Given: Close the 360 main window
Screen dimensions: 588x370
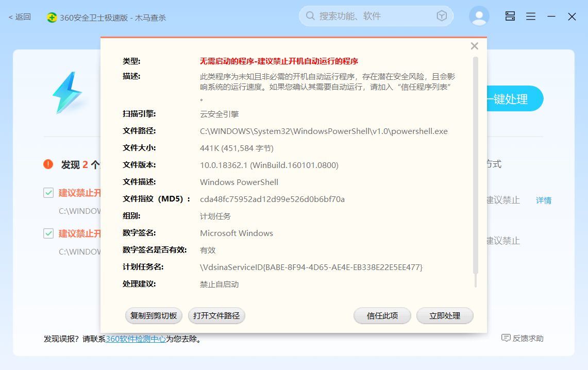Looking at the screenshot, I should pyautogui.click(x=572, y=16).
